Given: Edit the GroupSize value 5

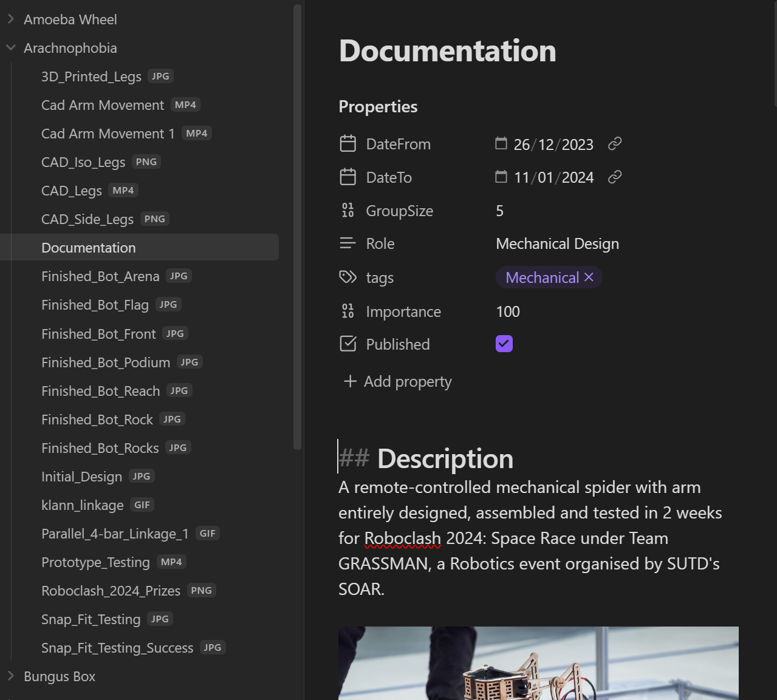Looking at the screenshot, I should [x=500, y=211].
